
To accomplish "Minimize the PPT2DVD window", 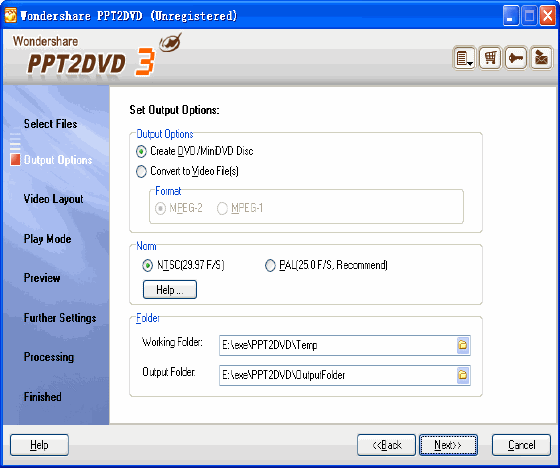I will 511,16.
